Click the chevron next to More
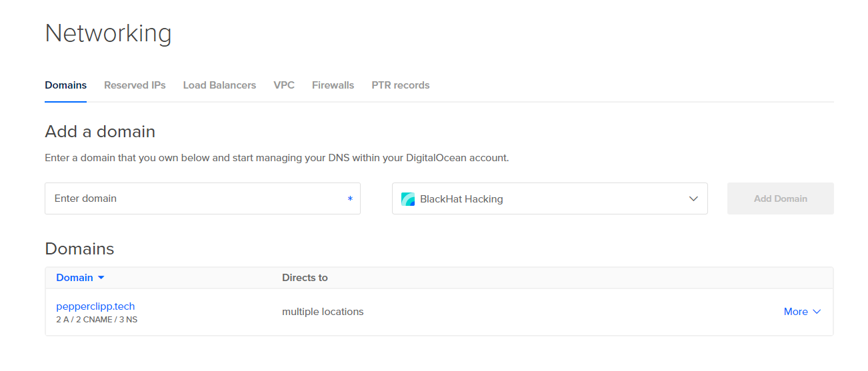Screen dimensions: 868x371 [817, 312]
